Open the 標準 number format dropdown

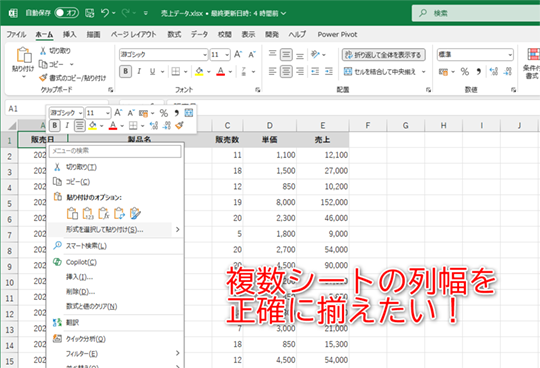pyautogui.click(x=510, y=55)
